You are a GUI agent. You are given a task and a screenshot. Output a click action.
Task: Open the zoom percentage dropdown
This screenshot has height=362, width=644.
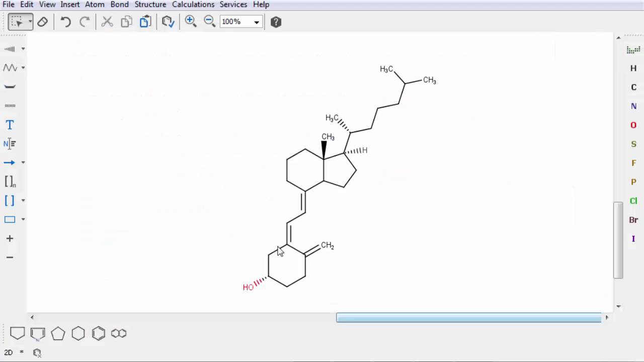[x=257, y=22]
